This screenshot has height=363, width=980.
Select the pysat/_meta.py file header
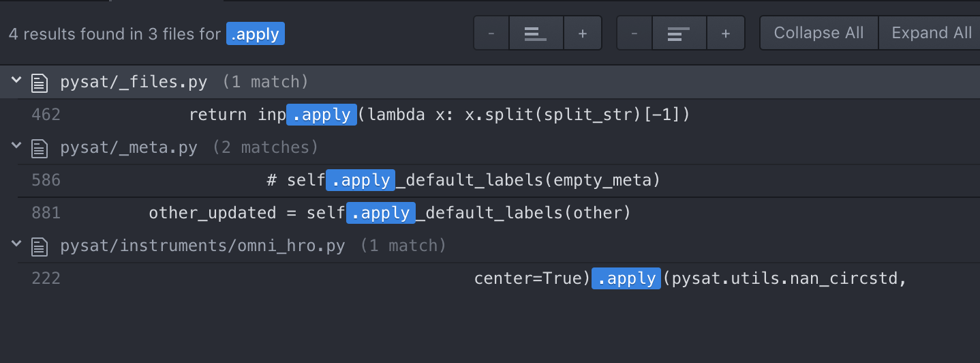pyautogui.click(x=490, y=148)
